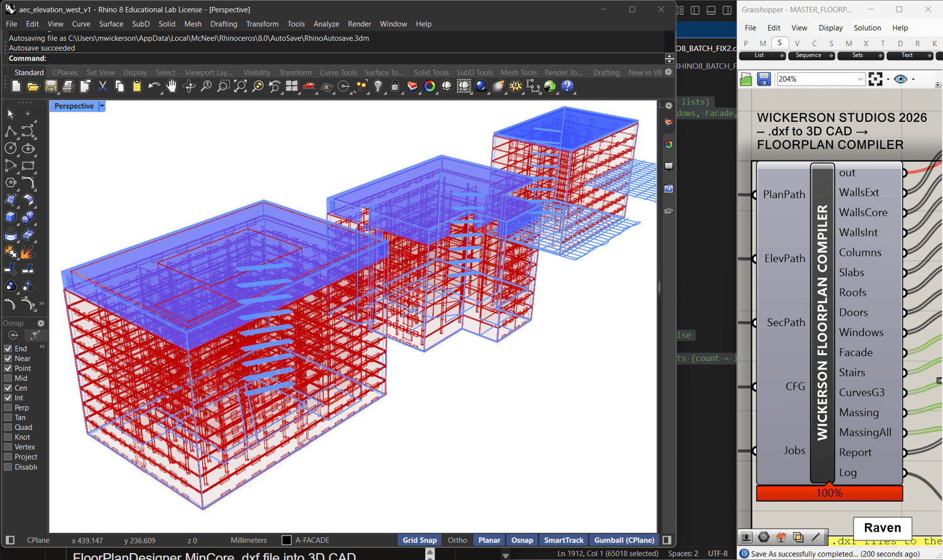Open the Perspective viewport dropdown arrow
The image size is (943, 560).
click(102, 106)
